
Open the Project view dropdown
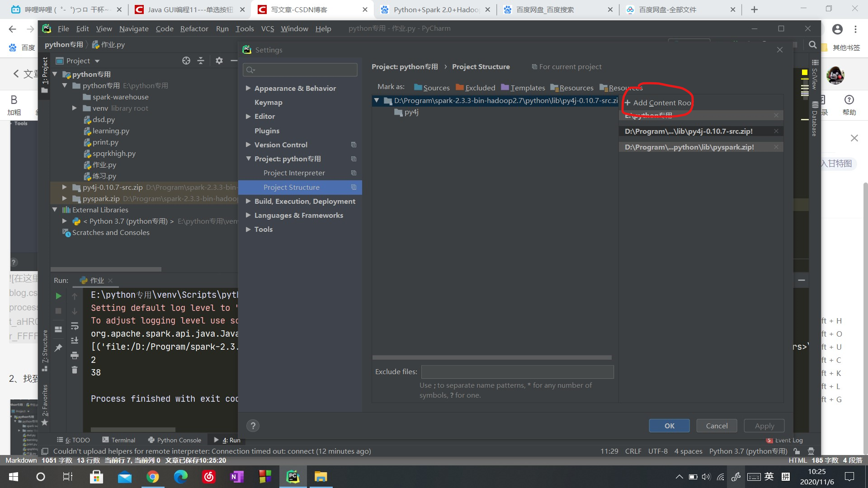[97, 61]
